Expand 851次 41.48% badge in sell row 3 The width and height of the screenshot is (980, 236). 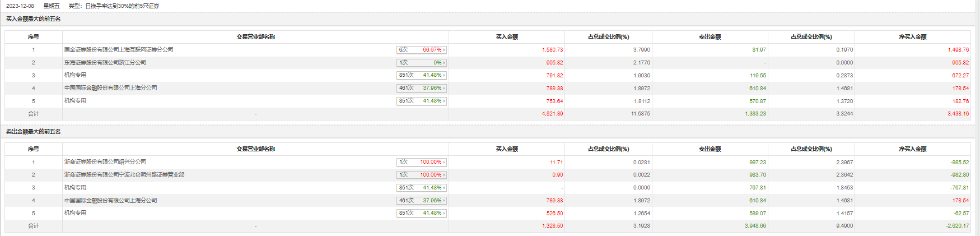pyautogui.click(x=422, y=188)
